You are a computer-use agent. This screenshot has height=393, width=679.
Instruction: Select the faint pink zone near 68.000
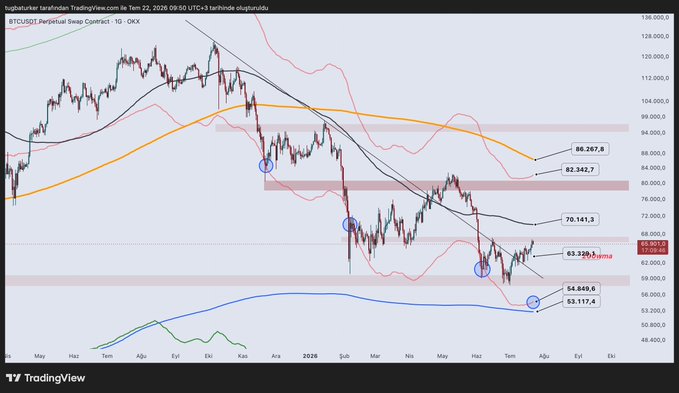point(485,239)
